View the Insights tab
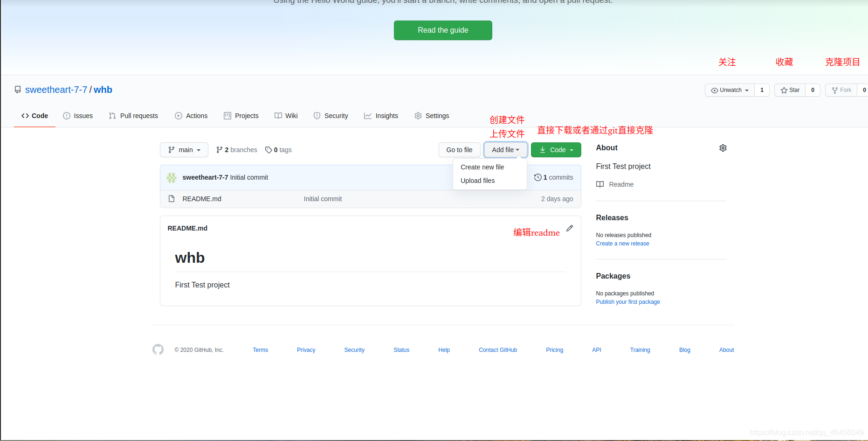Viewport: 868px width, 441px height. pos(381,116)
